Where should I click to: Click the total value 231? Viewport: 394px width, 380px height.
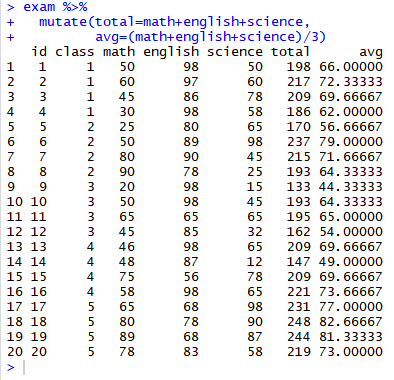[x=299, y=307]
